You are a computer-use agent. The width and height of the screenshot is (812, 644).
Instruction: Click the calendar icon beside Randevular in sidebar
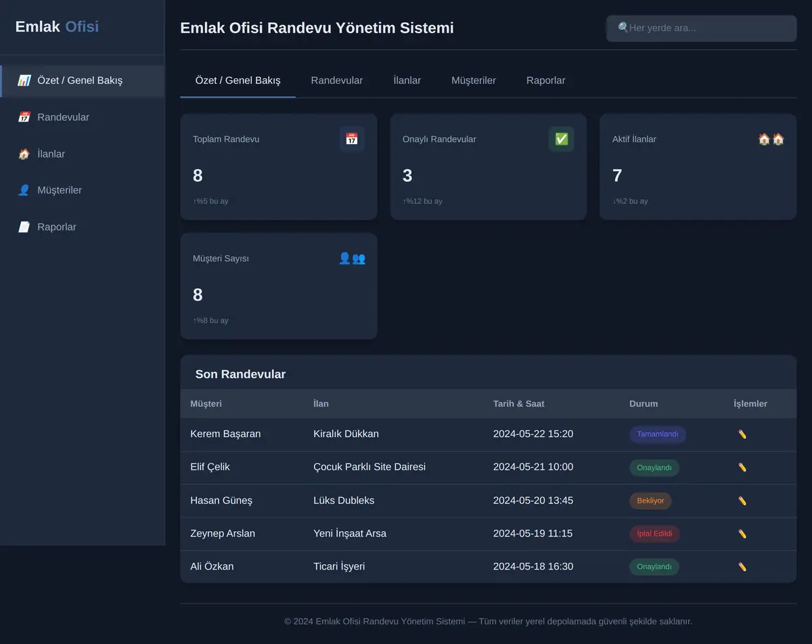(24, 117)
